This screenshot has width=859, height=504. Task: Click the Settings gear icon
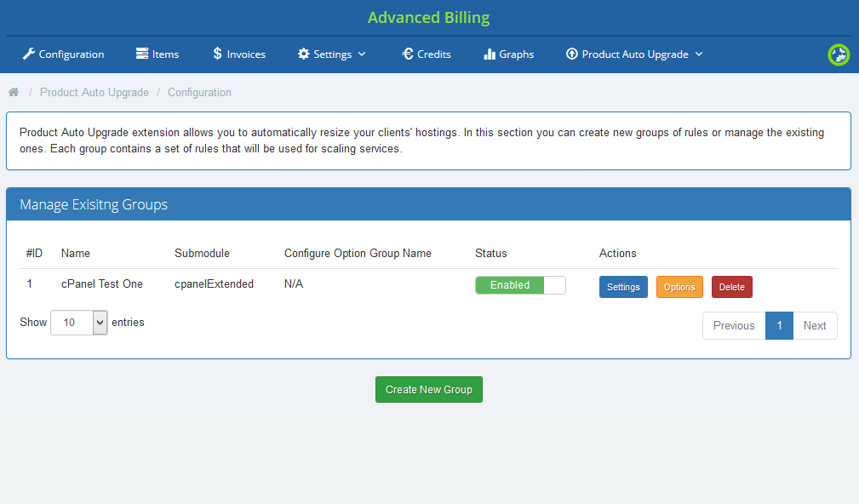click(x=303, y=54)
